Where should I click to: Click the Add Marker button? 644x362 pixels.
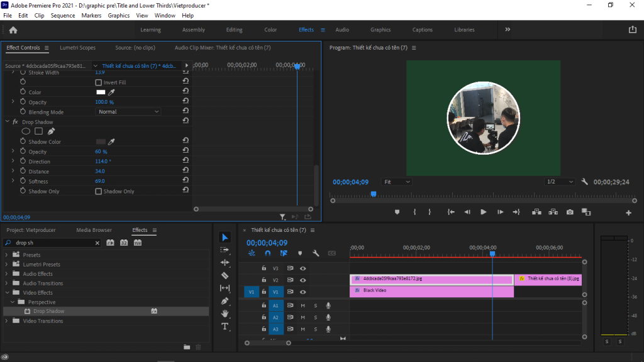[x=397, y=212]
